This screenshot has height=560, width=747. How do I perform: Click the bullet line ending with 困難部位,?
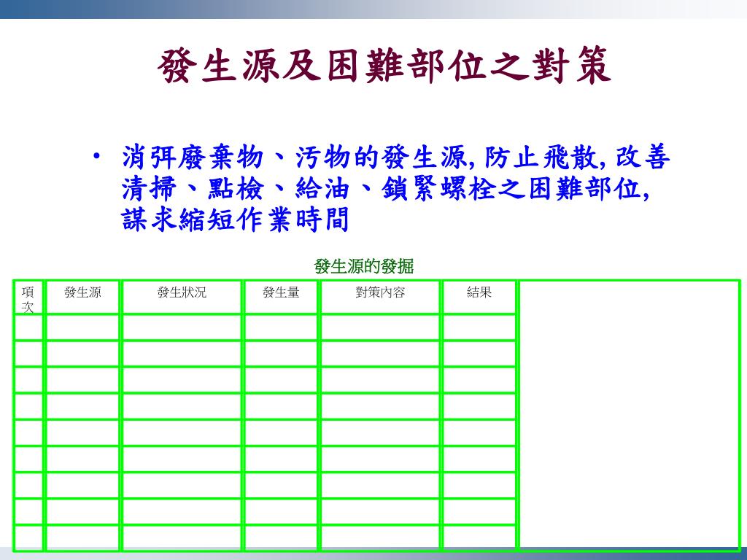point(385,189)
